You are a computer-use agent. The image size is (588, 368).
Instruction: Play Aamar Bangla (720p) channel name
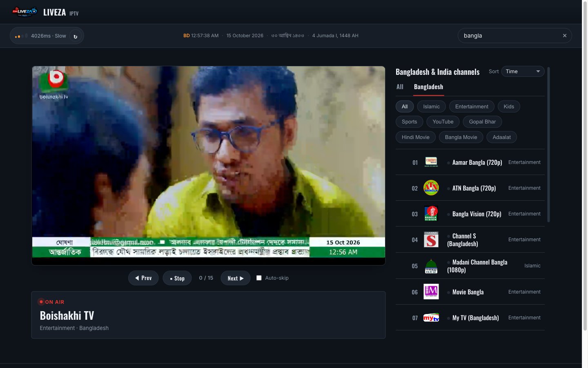(477, 162)
